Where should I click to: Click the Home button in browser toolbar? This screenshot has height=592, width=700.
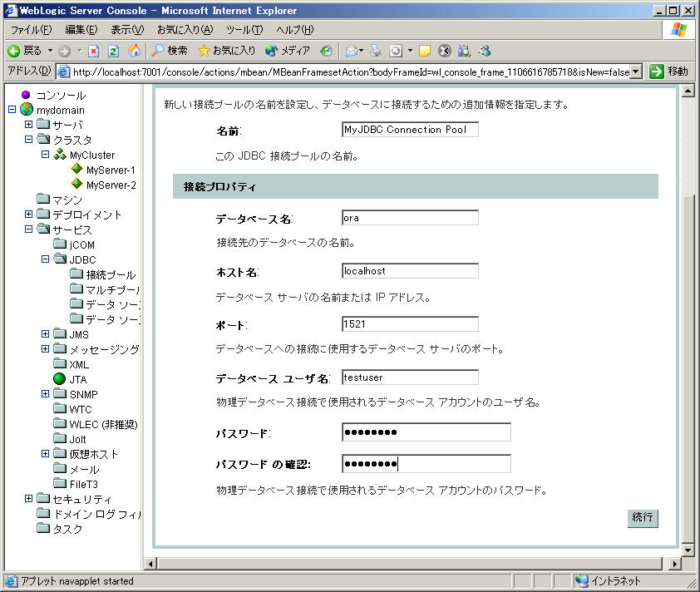134,51
